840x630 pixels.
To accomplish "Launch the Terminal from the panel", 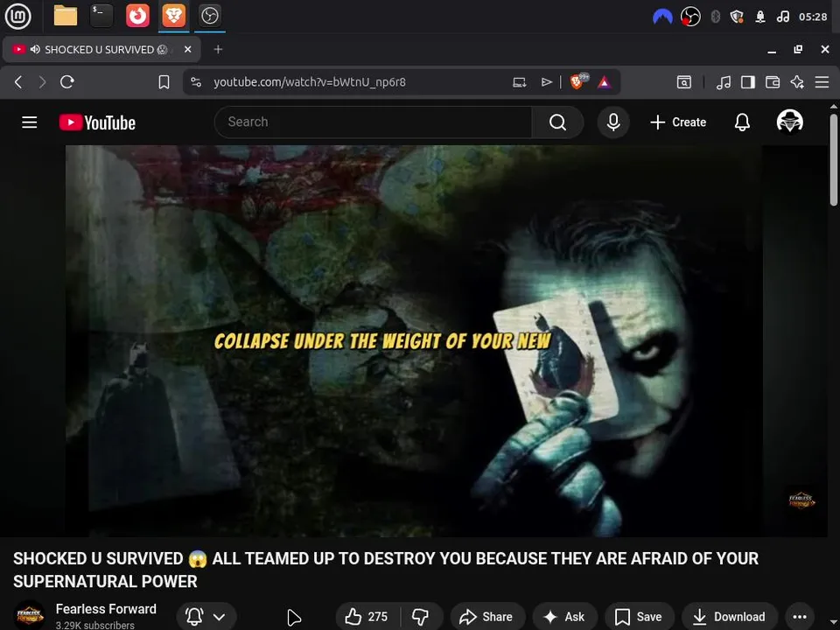I will pyautogui.click(x=101, y=16).
